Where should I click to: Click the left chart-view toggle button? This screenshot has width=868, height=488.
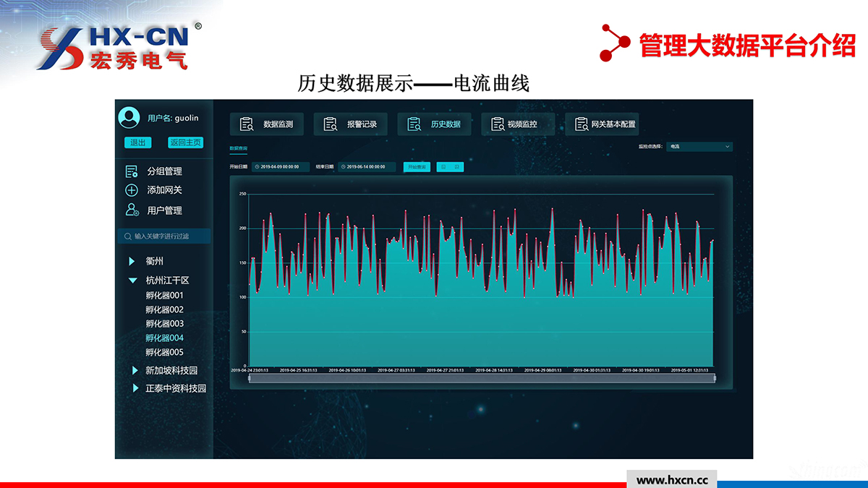[443, 167]
